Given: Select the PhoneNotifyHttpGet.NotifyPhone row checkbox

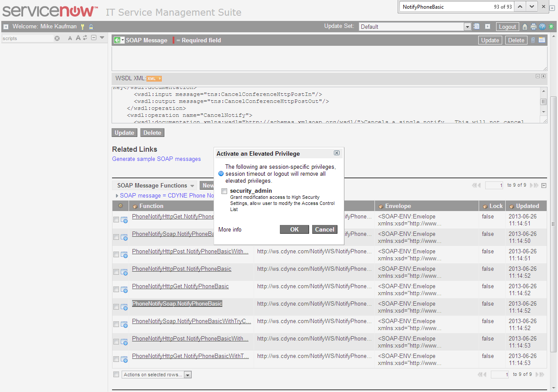Looking at the screenshot, I should tap(116, 219).
